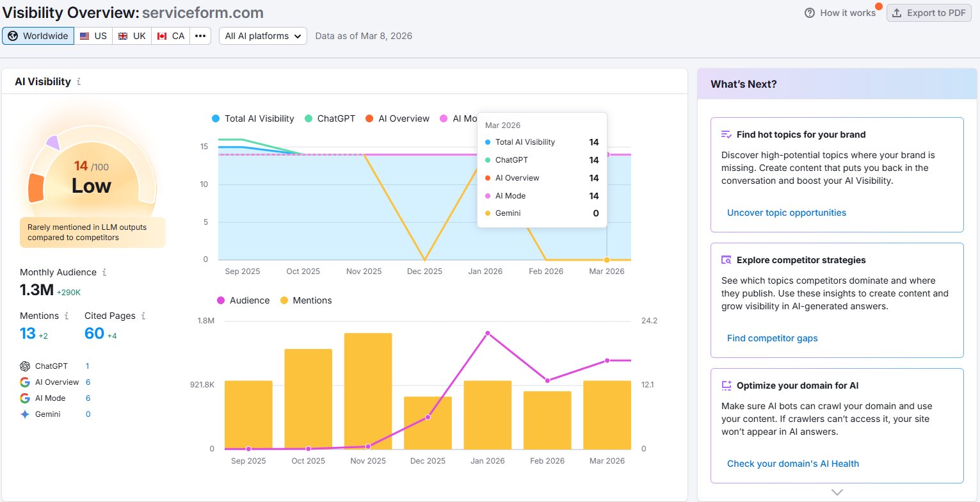Click the US flag icon
This screenshot has height=502, width=980.
[84, 36]
